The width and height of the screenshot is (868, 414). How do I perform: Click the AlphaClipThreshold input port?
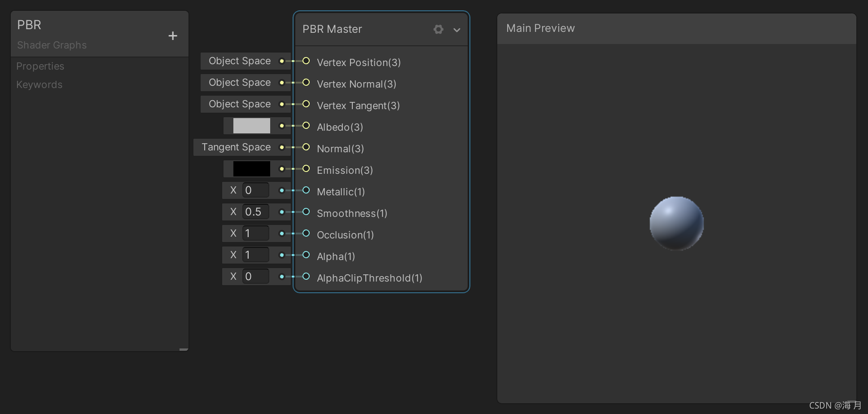click(x=306, y=276)
